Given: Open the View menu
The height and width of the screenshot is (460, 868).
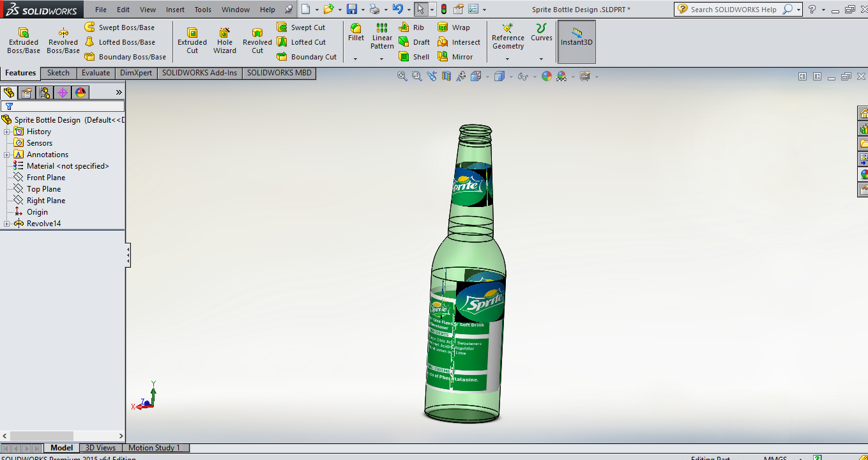Looking at the screenshot, I should [148, 10].
